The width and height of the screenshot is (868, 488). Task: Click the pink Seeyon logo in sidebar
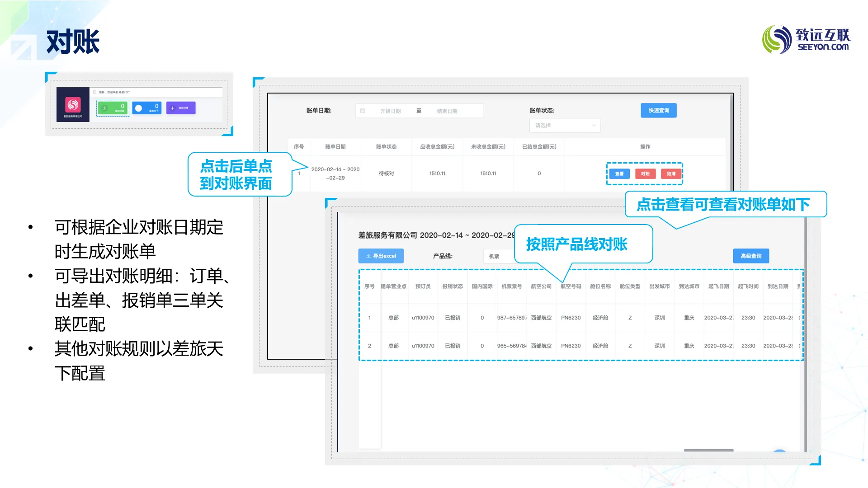pyautogui.click(x=73, y=105)
